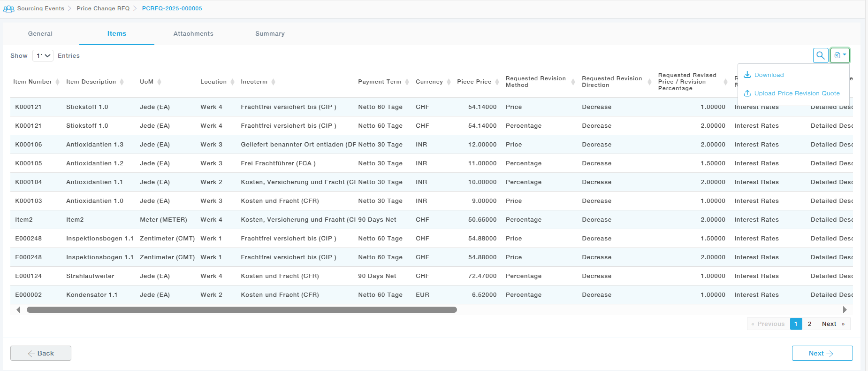
Task: Go to the Summary tab
Action: click(270, 34)
